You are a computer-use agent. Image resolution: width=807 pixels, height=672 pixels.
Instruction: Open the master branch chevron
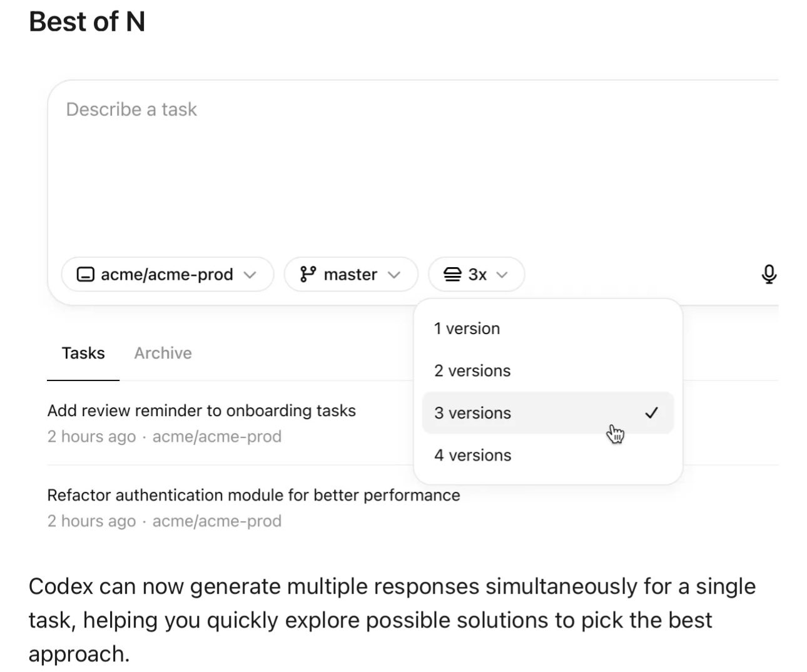[393, 275]
